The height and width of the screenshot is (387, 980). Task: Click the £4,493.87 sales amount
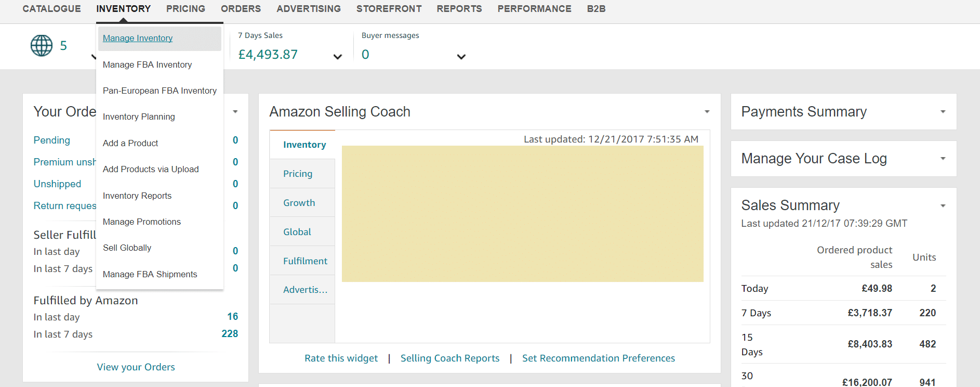(x=268, y=55)
